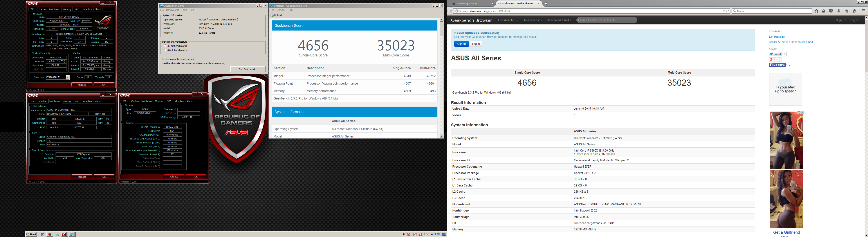Image resolution: width=868 pixels, height=237 pixels.
Task: Click the clock showing 4:18 AM
Action: 435,234
